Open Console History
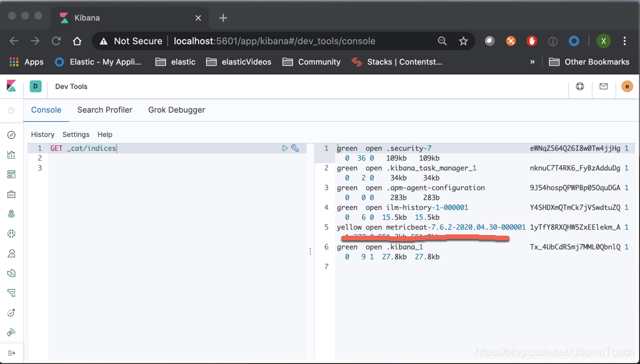The width and height of the screenshot is (640, 364). tap(42, 134)
